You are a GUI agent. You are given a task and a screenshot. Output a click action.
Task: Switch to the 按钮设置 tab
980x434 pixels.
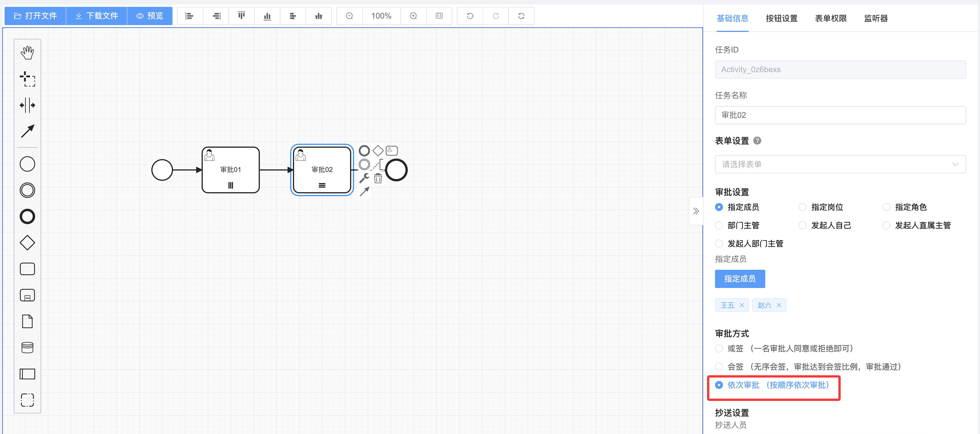[782, 18]
